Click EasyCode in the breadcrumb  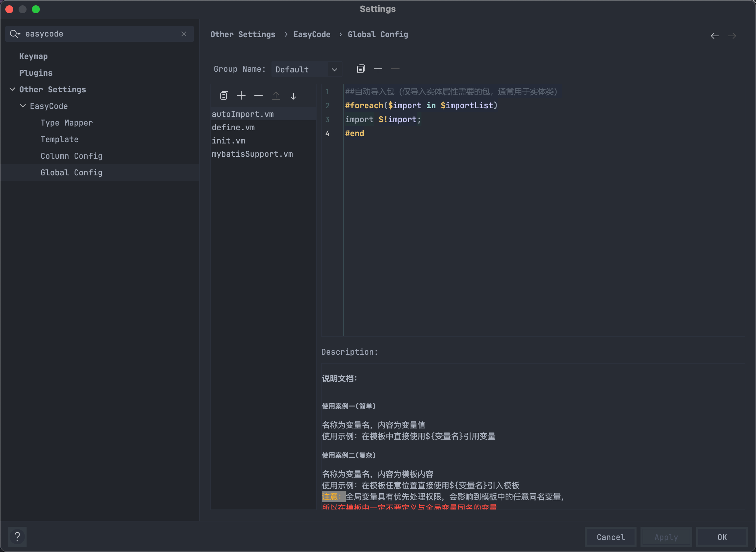click(312, 35)
